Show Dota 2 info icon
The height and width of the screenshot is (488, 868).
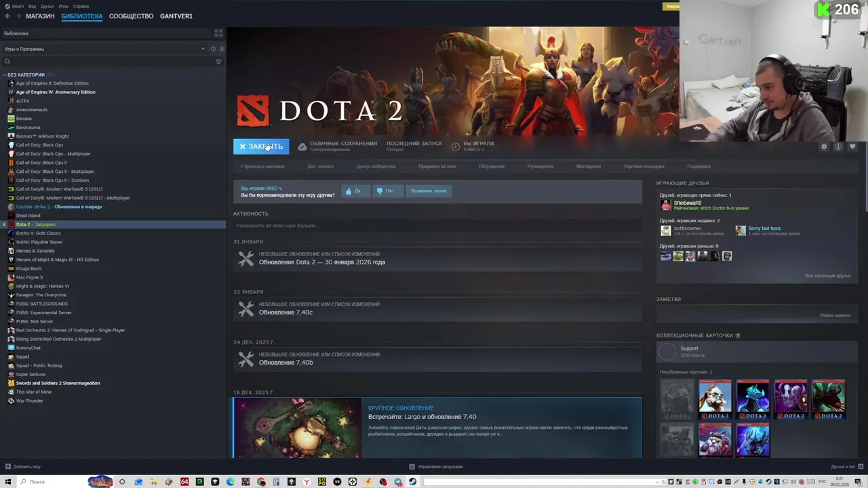838,146
